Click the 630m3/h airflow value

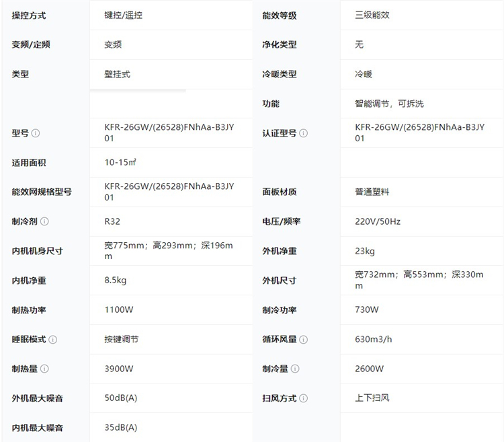(x=374, y=340)
